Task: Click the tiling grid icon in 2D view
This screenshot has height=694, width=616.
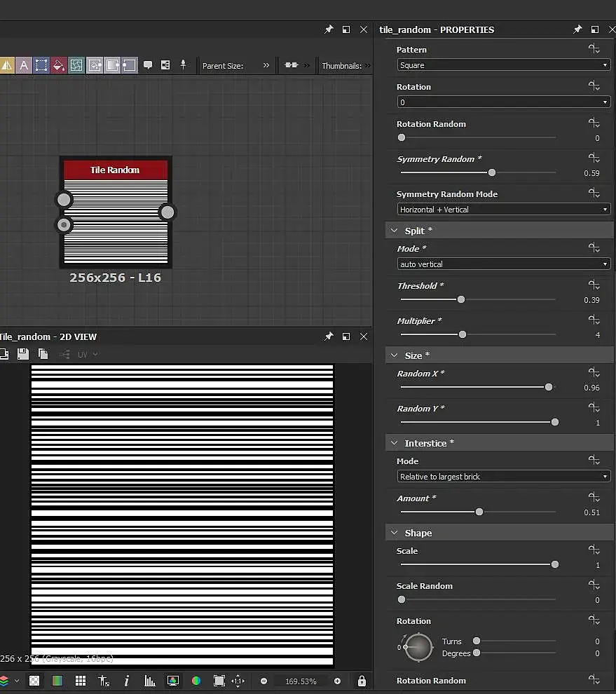Action: [x=81, y=681]
